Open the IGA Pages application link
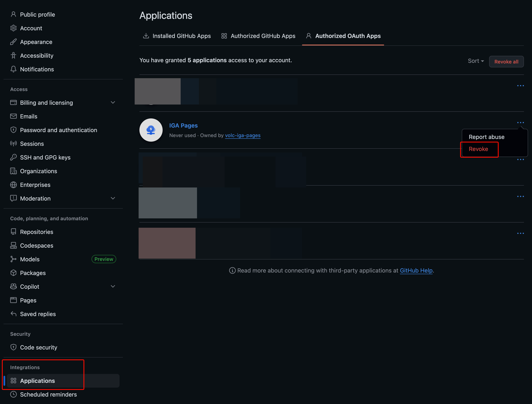Image resolution: width=532 pixels, height=404 pixels. 183,125
